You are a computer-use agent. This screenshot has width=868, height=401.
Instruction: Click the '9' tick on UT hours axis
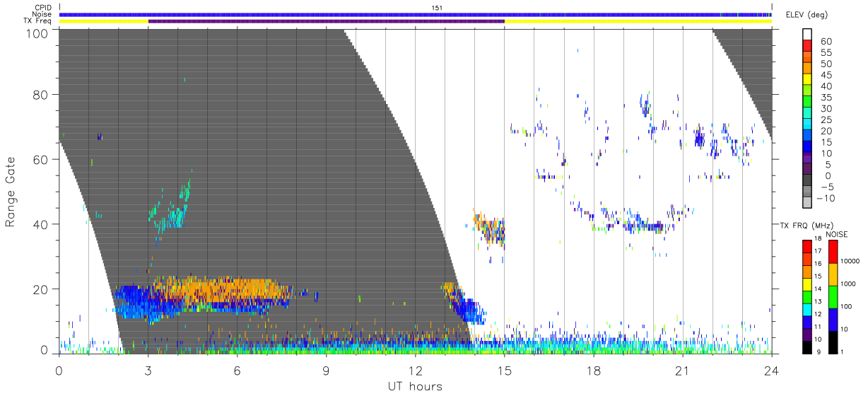click(x=327, y=370)
